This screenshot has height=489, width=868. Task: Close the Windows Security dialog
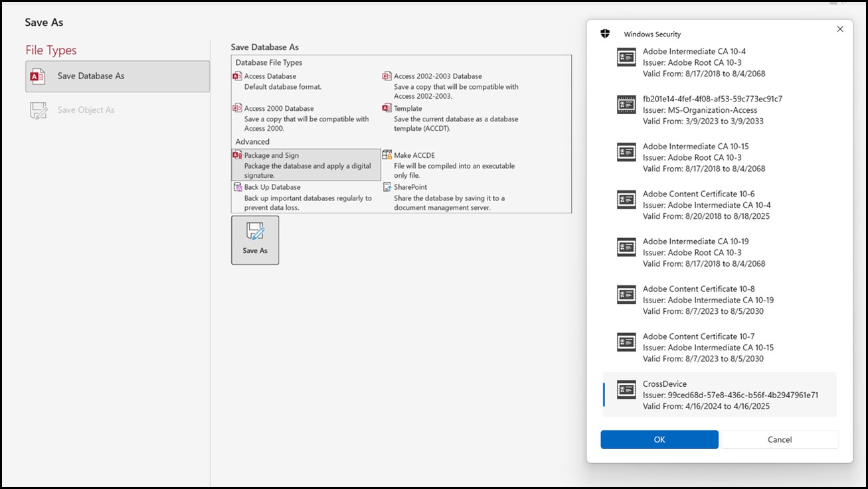(x=840, y=29)
